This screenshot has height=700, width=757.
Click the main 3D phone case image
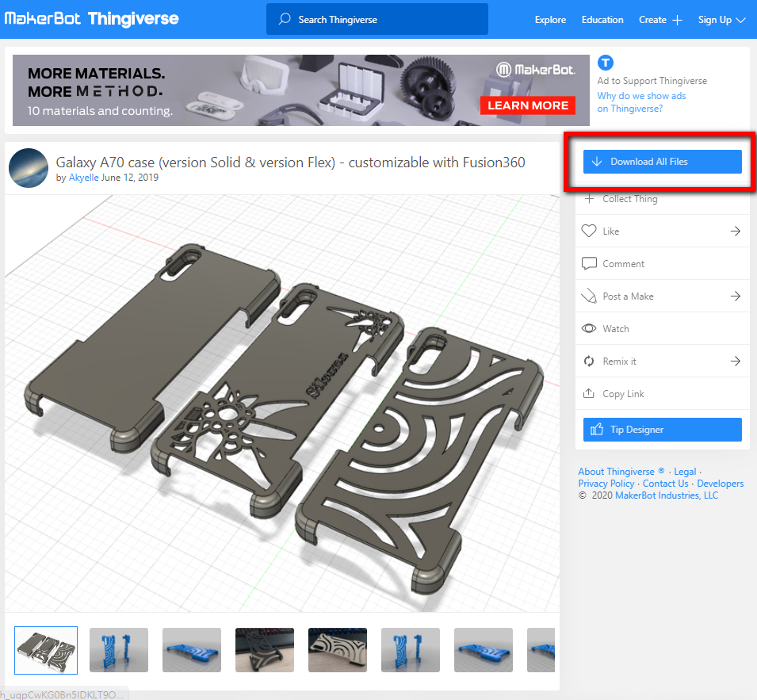click(282, 403)
